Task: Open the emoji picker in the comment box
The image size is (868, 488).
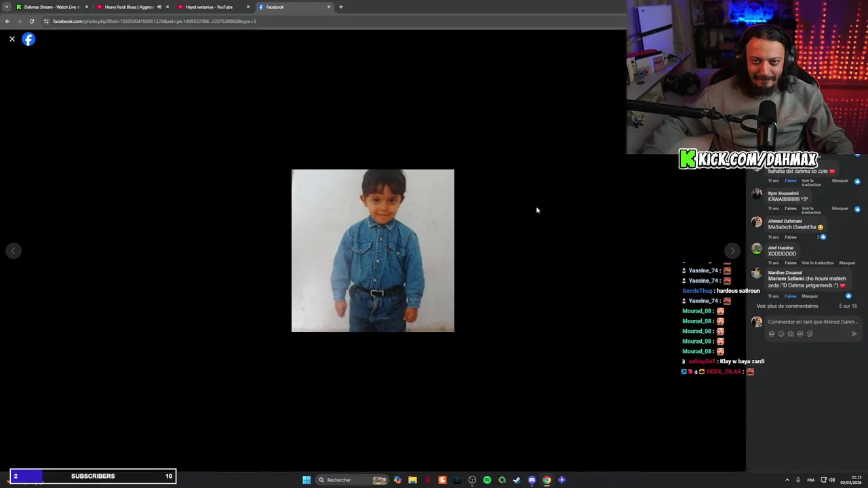Action: [781, 333]
